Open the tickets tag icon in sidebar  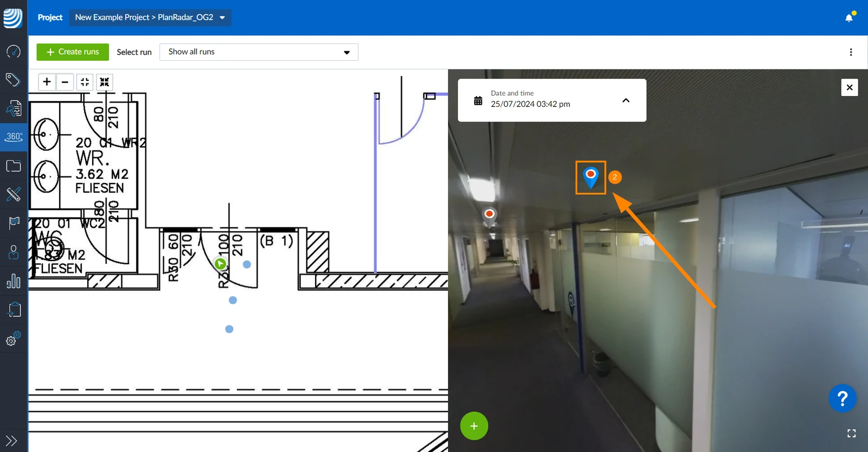coord(13,80)
